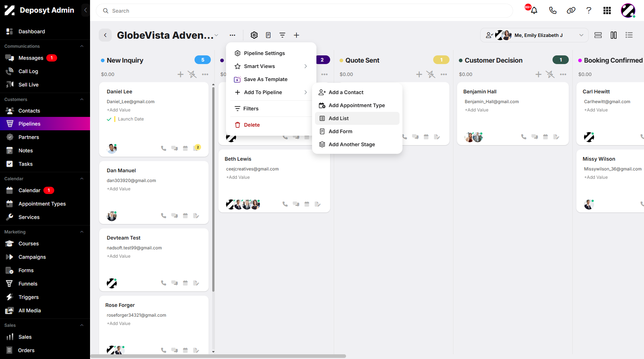Switch to the board columns view icon
This screenshot has width=644, height=359.
click(614, 35)
